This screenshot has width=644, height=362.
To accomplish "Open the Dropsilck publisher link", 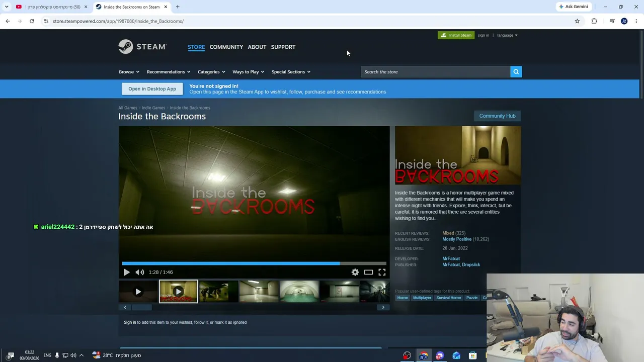I will click(x=471, y=264).
